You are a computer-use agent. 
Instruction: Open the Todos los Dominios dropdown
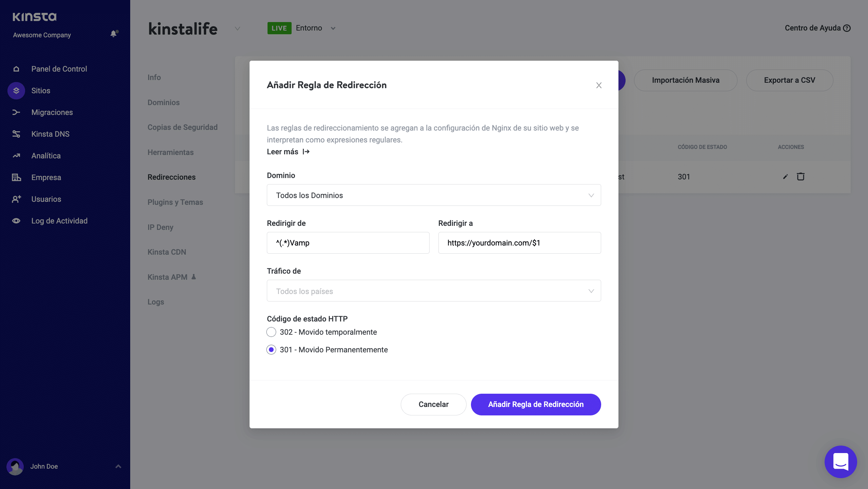click(434, 195)
